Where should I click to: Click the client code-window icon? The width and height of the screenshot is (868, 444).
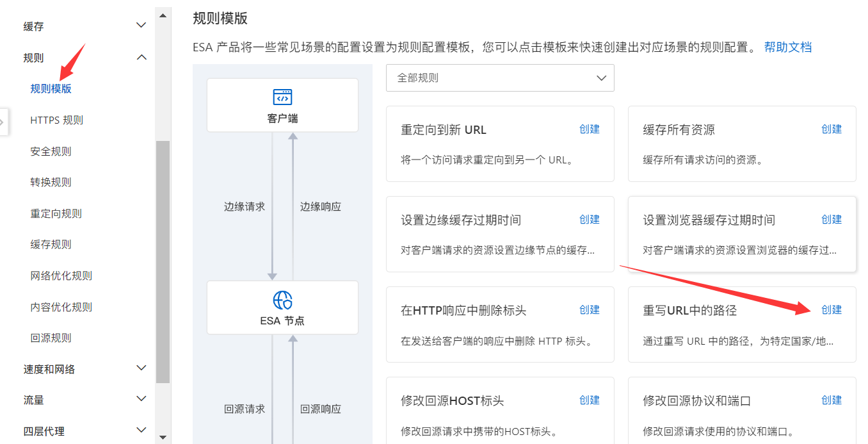(282, 97)
